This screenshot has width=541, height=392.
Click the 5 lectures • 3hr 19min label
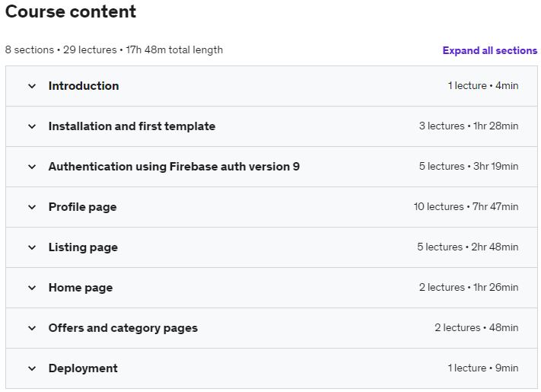click(468, 167)
